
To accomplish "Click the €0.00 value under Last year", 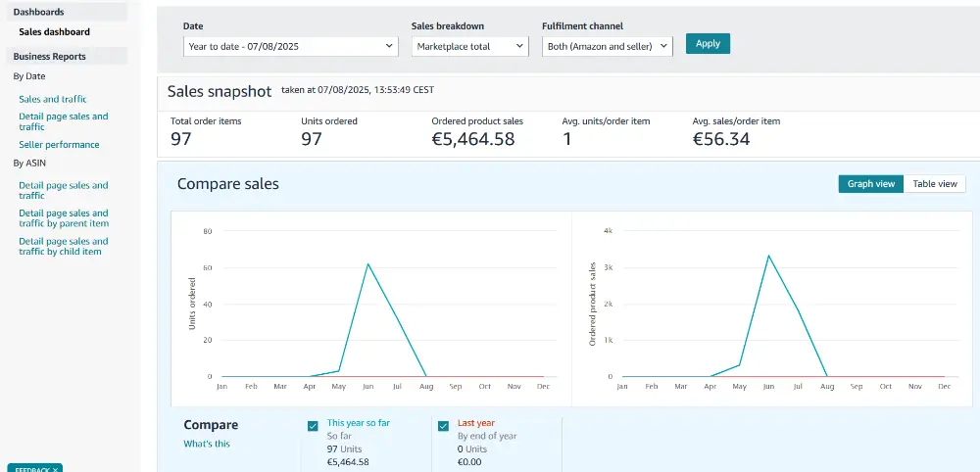I will tap(469, 462).
